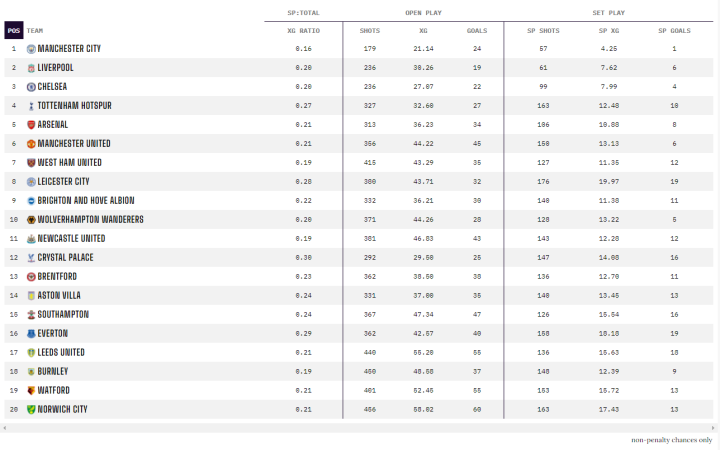Sort by open play SHOTS header
The width and height of the screenshot is (720, 450).
click(x=370, y=31)
